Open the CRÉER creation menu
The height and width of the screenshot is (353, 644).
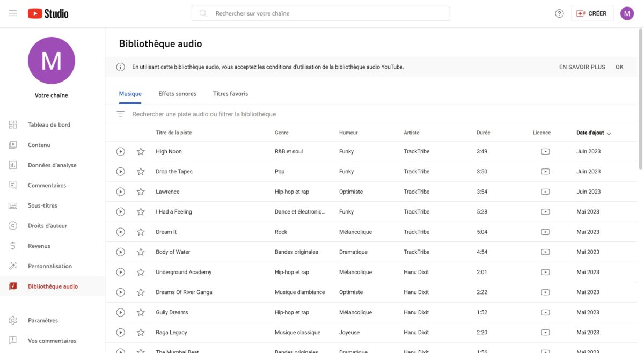[591, 13]
